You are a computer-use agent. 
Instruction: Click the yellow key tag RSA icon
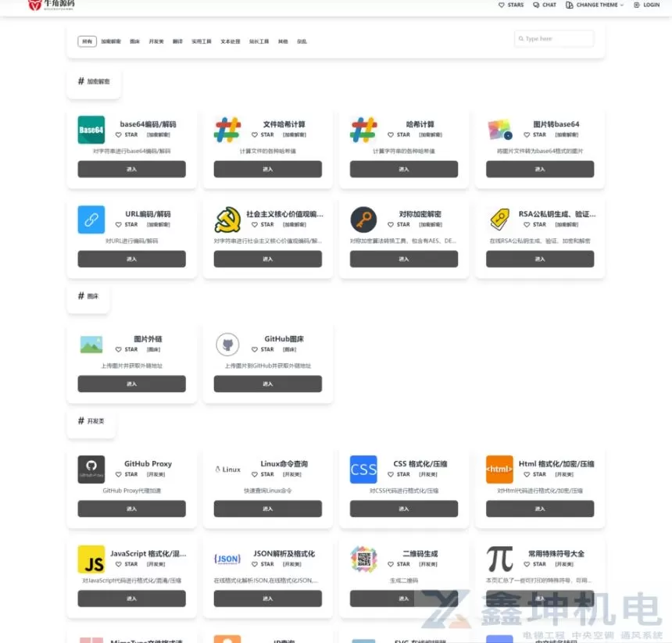click(500, 220)
